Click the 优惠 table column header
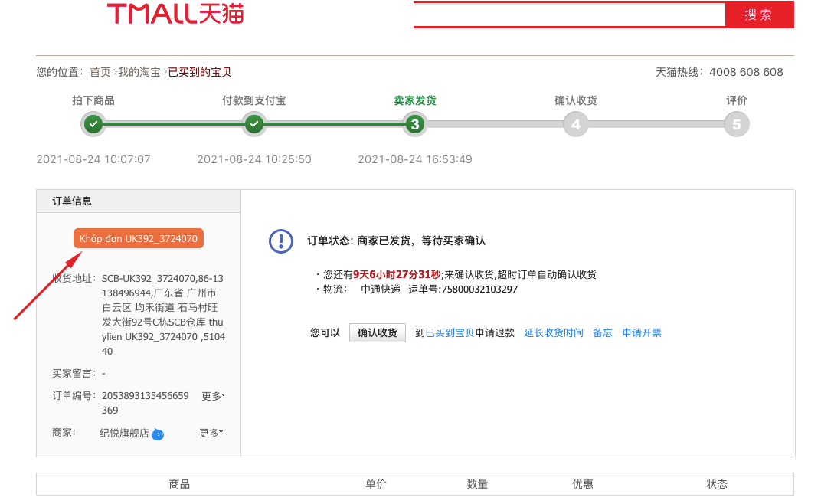Screen dimensions: 821x504 (x=582, y=484)
